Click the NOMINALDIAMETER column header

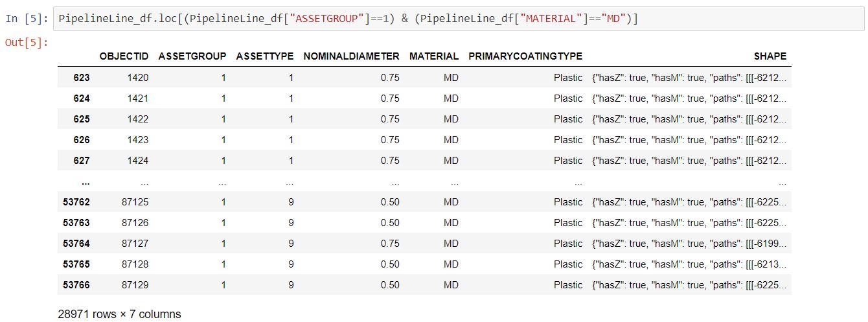tap(352, 56)
